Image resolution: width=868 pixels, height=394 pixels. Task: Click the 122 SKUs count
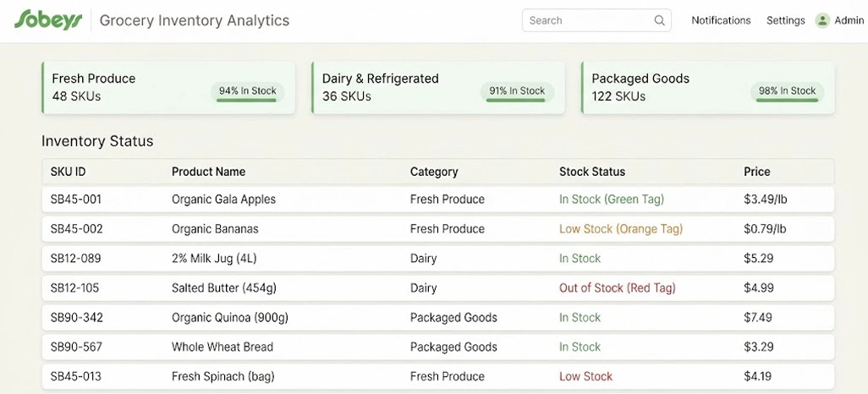618,96
